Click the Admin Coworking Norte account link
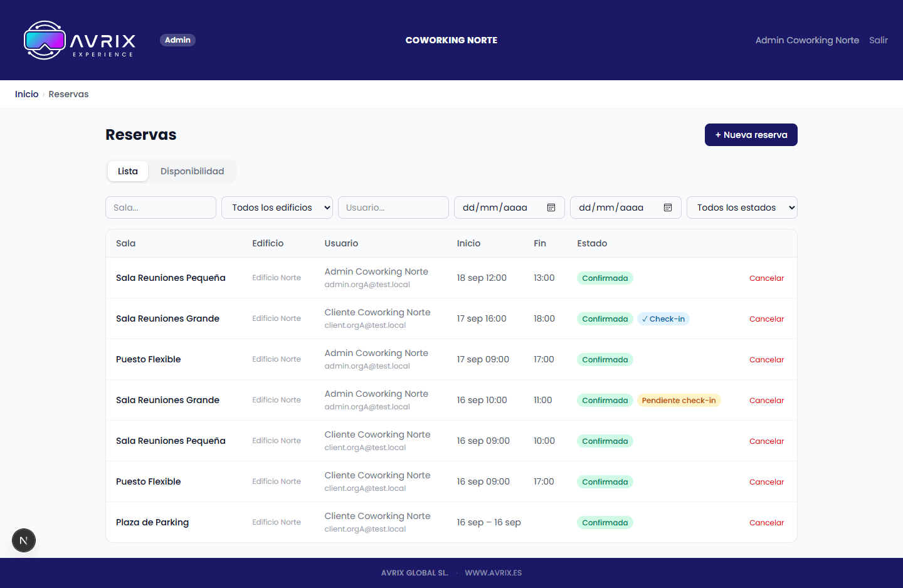 point(807,40)
